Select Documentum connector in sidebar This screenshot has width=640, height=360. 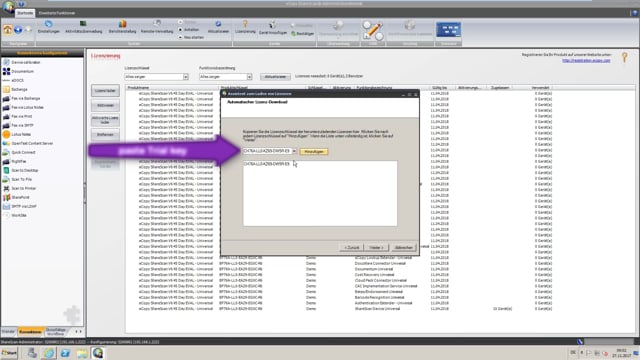(x=22, y=71)
